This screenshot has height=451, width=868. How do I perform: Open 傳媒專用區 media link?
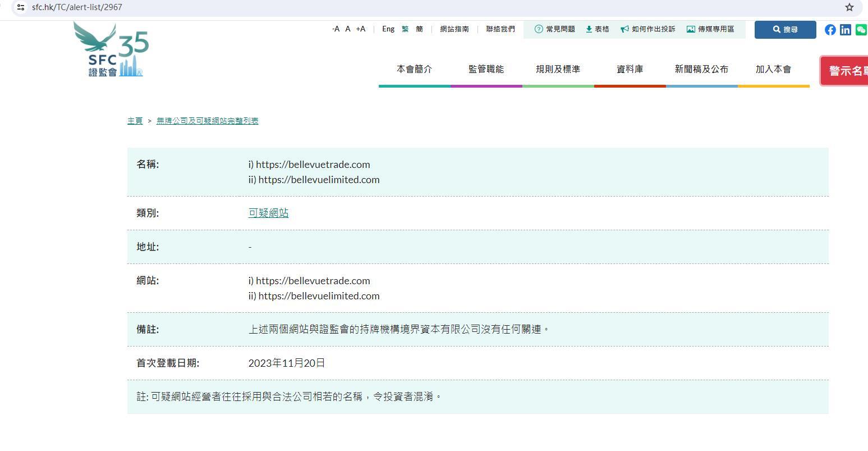click(710, 29)
